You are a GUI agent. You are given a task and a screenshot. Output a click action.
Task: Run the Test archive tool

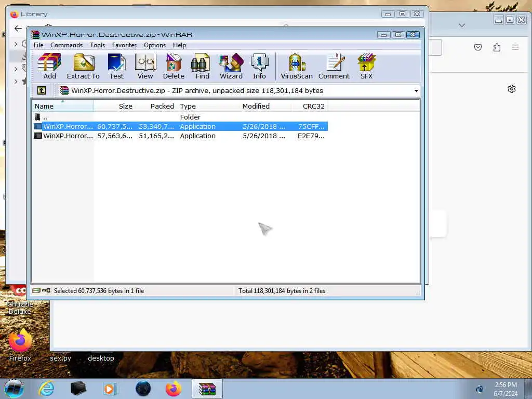click(x=116, y=66)
